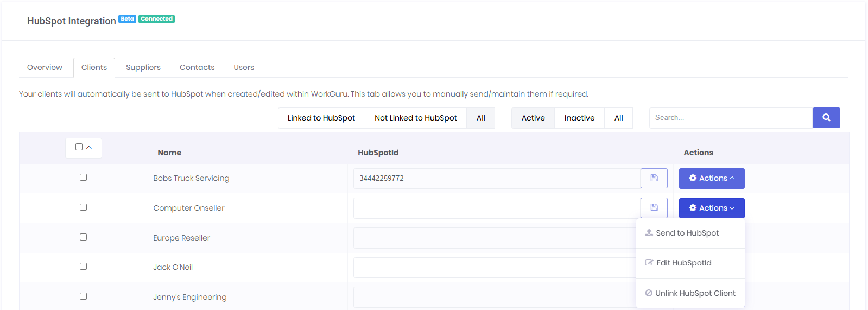Filter by Not Linked to HubSpot
This screenshot has width=868, height=310.
416,118
